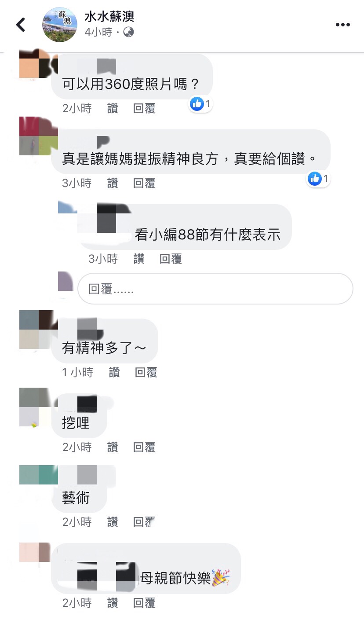Like the 有精神多了 comment

click(x=114, y=372)
